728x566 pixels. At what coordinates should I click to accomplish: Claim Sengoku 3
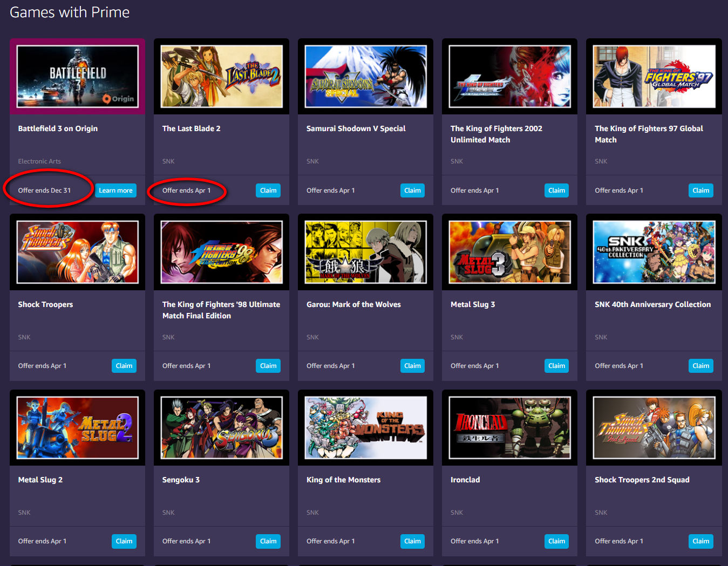(x=268, y=541)
